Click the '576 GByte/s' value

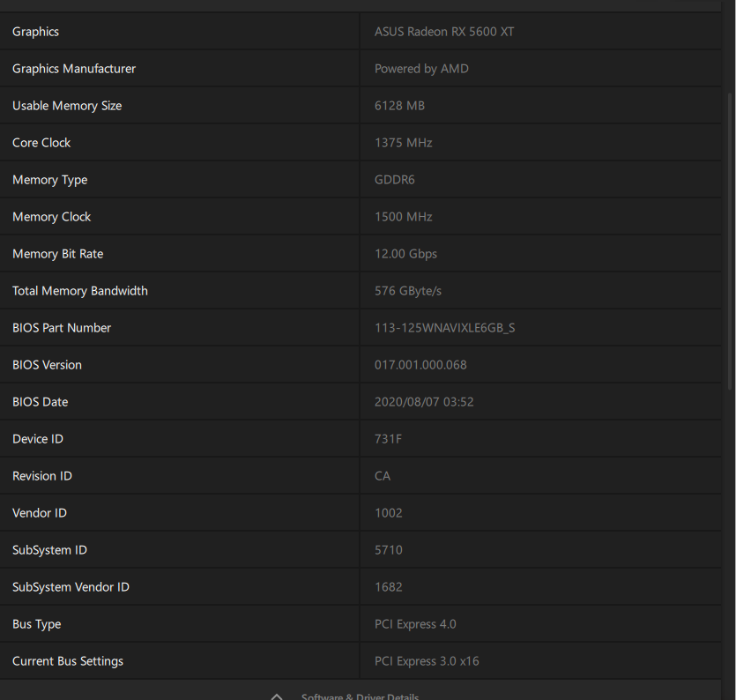(x=408, y=291)
